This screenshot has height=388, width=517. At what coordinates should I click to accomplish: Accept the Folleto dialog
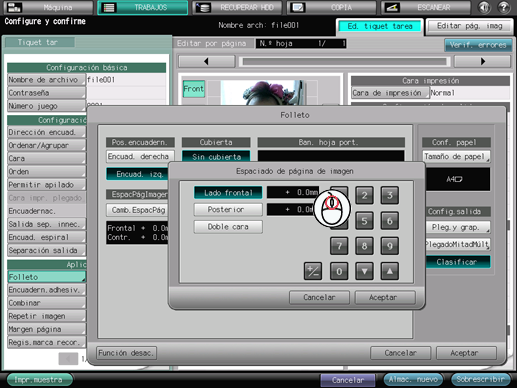pyautogui.click(x=466, y=353)
